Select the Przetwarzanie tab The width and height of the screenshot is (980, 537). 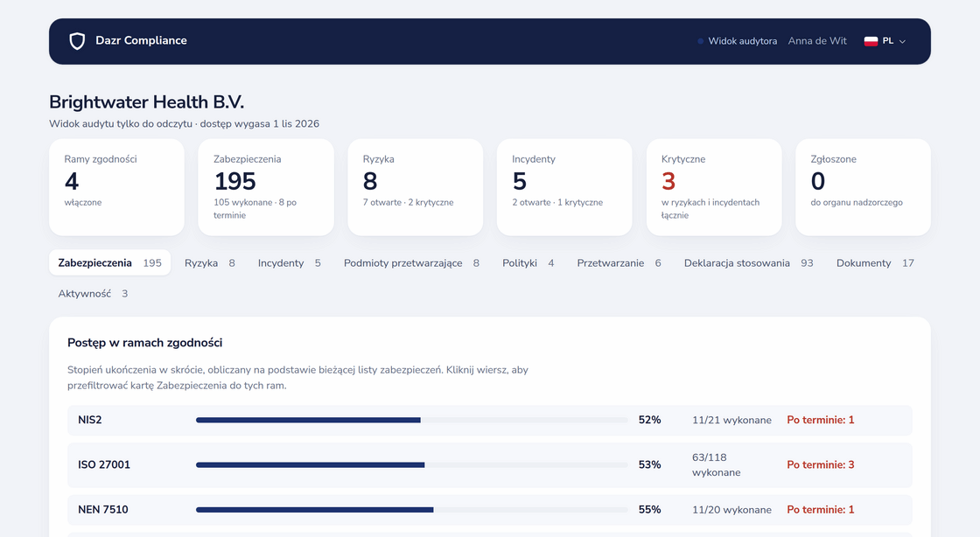pyautogui.click(x=619, y=263)
